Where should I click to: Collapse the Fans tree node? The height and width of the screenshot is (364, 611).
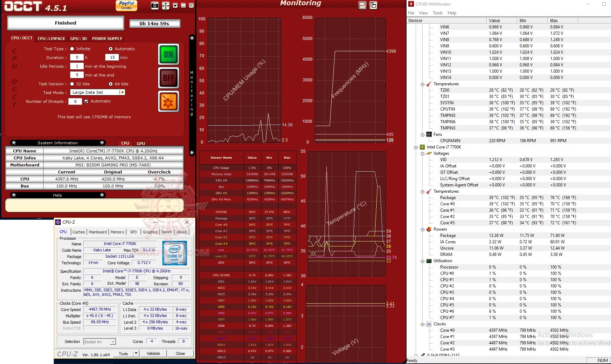422,135
